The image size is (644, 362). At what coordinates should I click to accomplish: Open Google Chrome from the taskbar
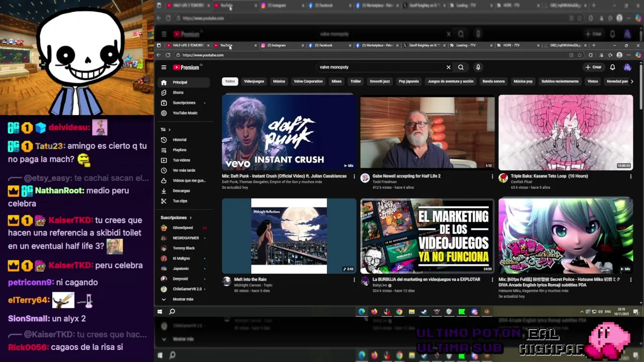pos(399,312)
